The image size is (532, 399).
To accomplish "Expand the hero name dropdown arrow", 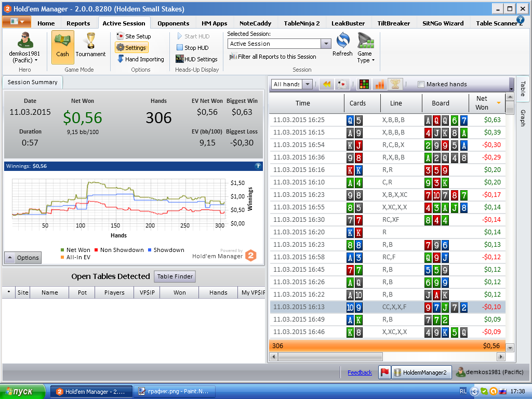I will pyautogui.click(x=36, y=60).
